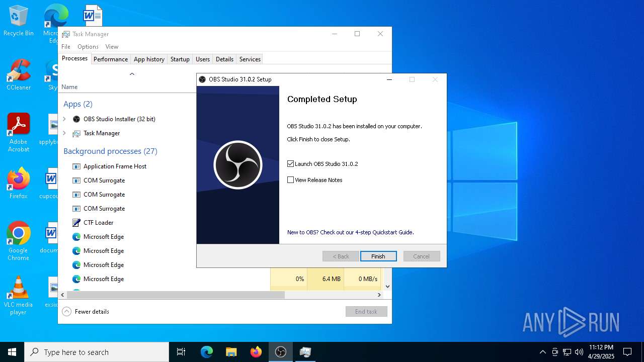Switch to the Users tab
The width and height of the screenshot is (644, 362).
point(203,59)
